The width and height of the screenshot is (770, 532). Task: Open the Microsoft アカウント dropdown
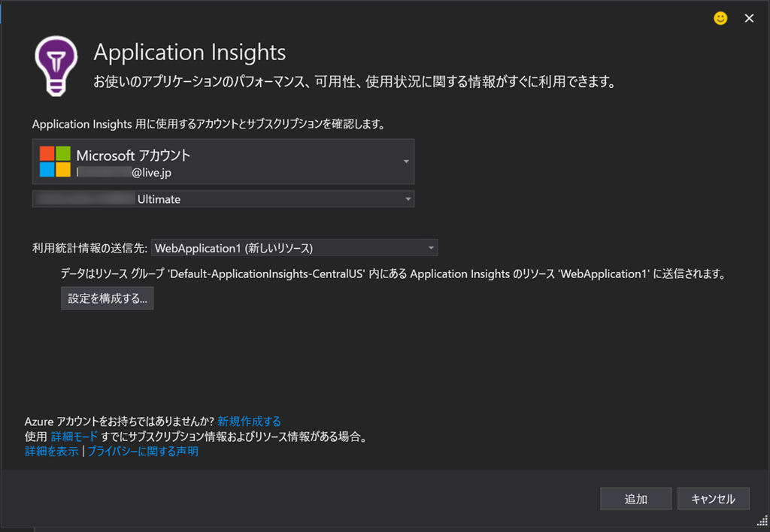(406, 162)
